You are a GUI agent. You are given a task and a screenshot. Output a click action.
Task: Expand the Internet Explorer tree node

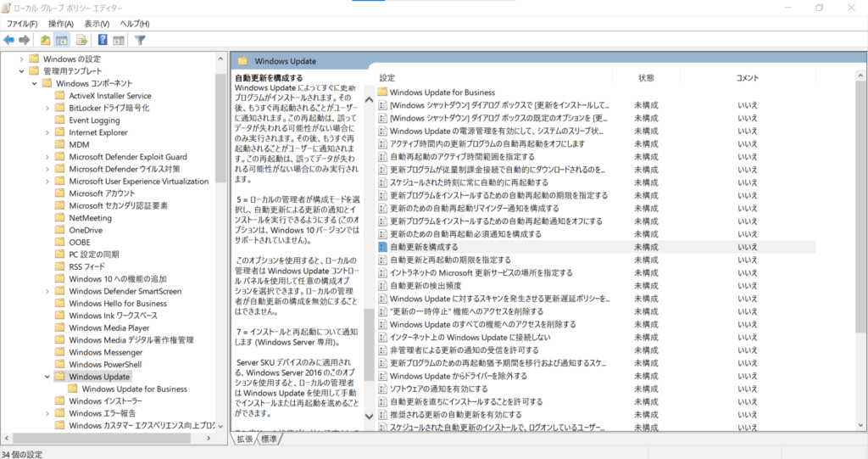(47, 132)
